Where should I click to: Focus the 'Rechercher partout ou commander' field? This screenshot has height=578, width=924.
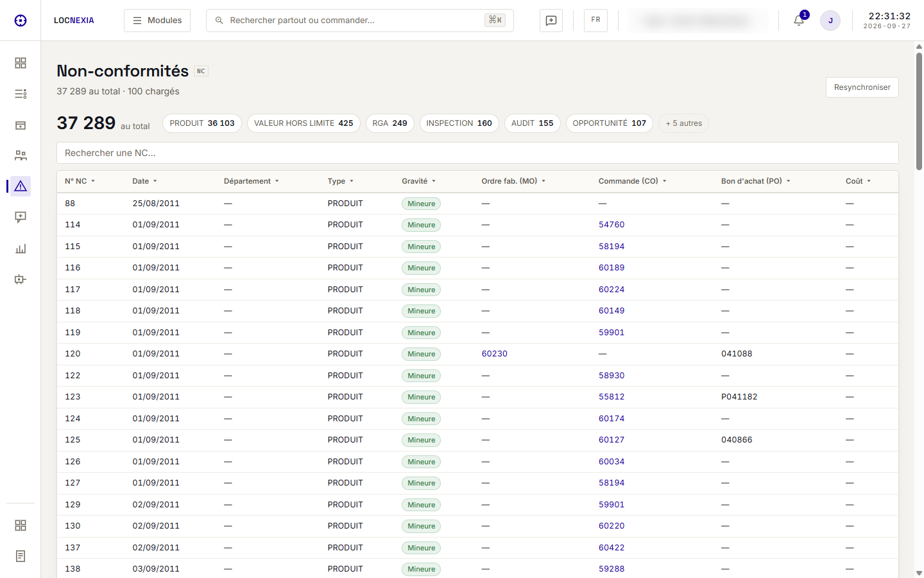coord(359,21)
